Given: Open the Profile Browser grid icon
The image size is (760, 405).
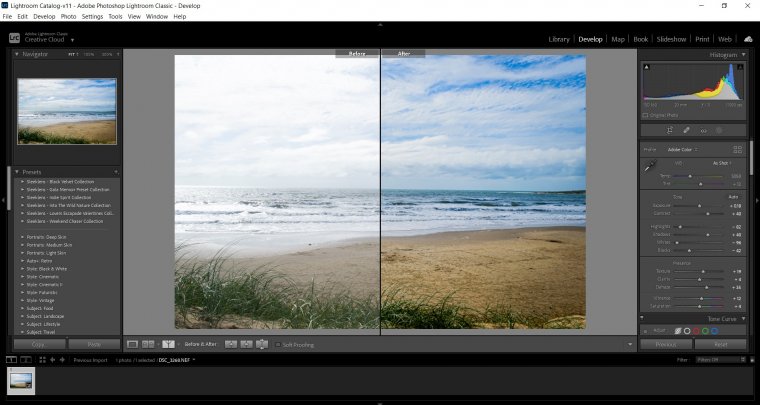Looking at the screenshot, I should pos(738,150).
